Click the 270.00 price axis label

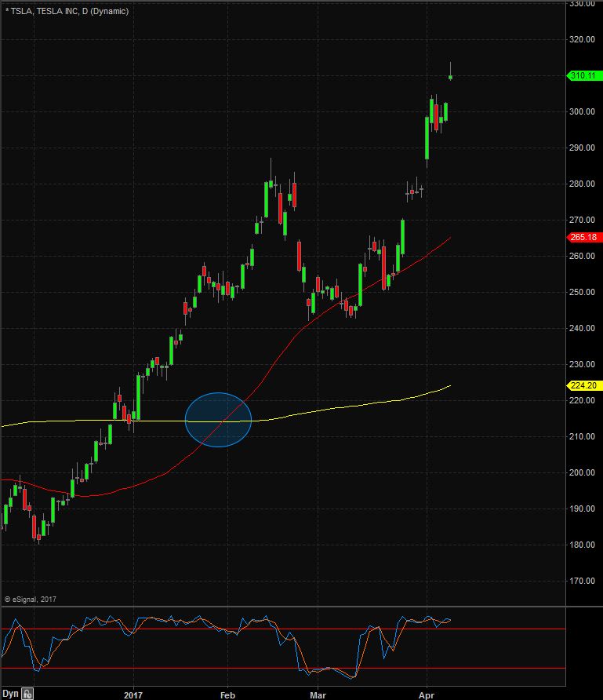click(582, 220)
